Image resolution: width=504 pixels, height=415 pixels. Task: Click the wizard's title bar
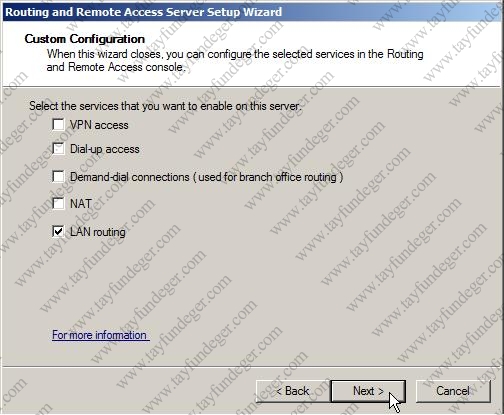pos(252,12)
